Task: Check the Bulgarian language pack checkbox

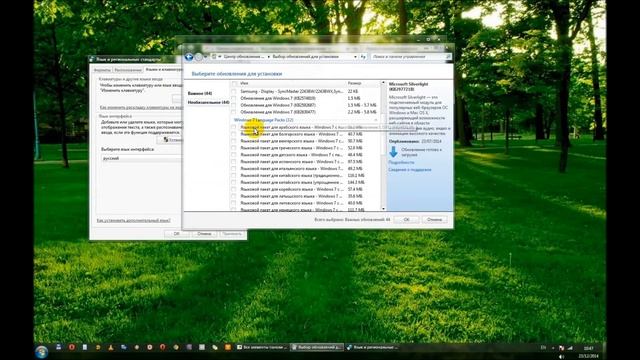Action: click(x=234, y=134)
